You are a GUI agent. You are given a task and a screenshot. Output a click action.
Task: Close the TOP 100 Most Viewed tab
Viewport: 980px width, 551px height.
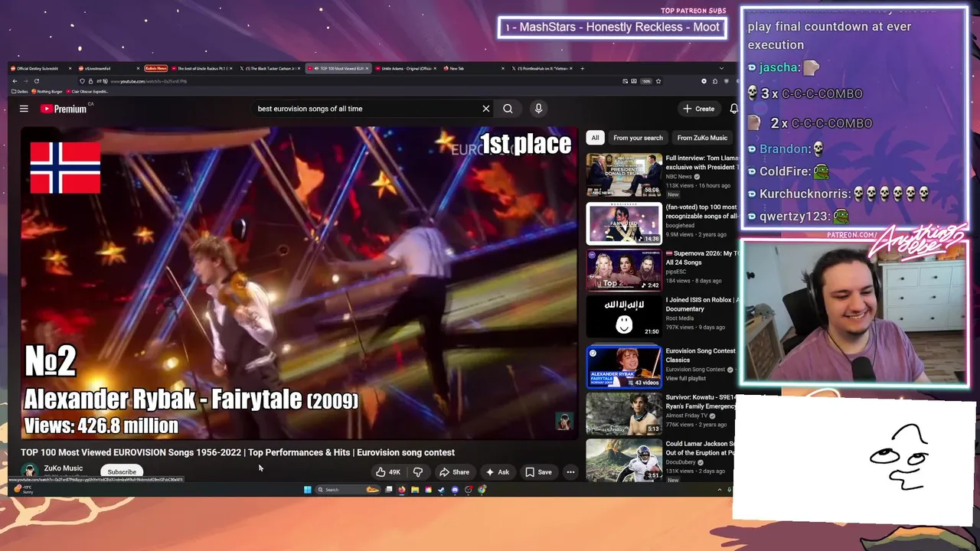[367, 68]
